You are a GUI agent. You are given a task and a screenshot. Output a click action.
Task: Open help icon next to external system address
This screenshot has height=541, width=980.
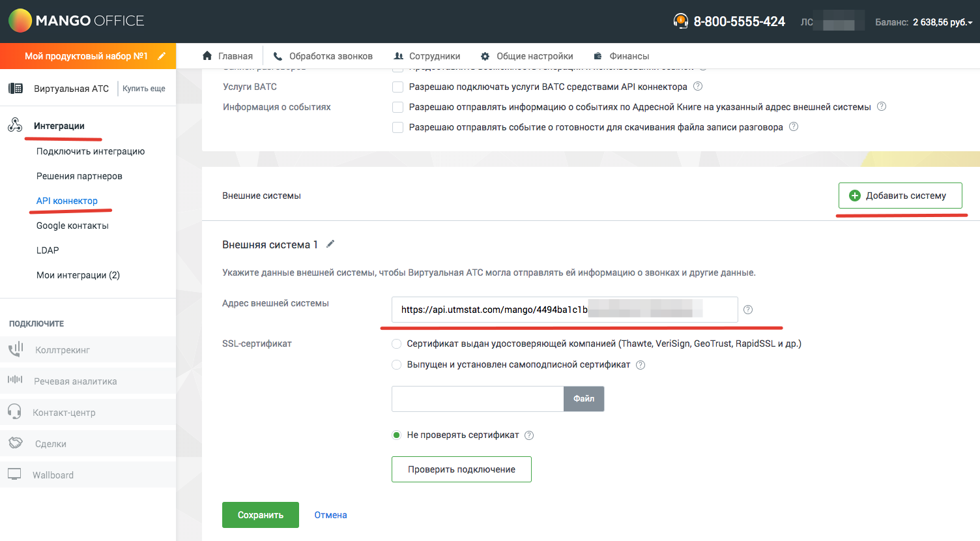tap(748, 310)
